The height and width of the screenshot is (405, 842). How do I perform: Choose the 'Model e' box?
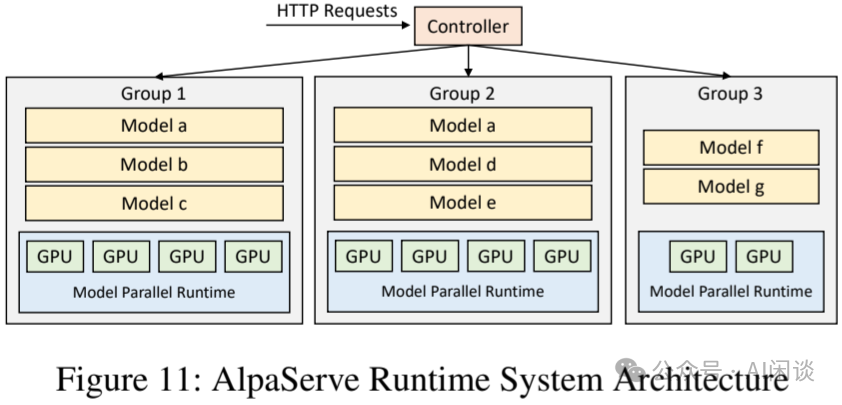pyautogui.click(x=463, y=202)
